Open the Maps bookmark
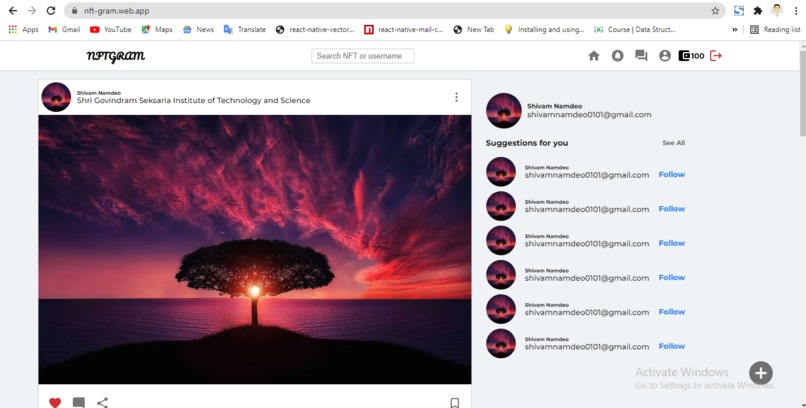This screenshot has height=408, width=806. [157, 29]
